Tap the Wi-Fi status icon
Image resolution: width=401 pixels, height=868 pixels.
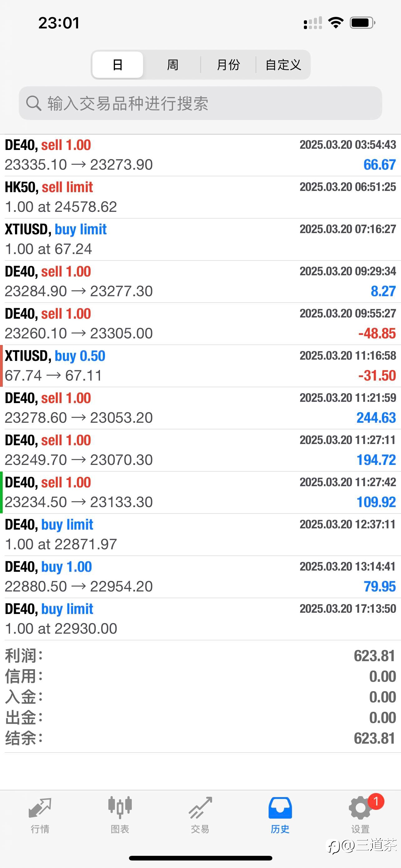click(x=336, y=23)
